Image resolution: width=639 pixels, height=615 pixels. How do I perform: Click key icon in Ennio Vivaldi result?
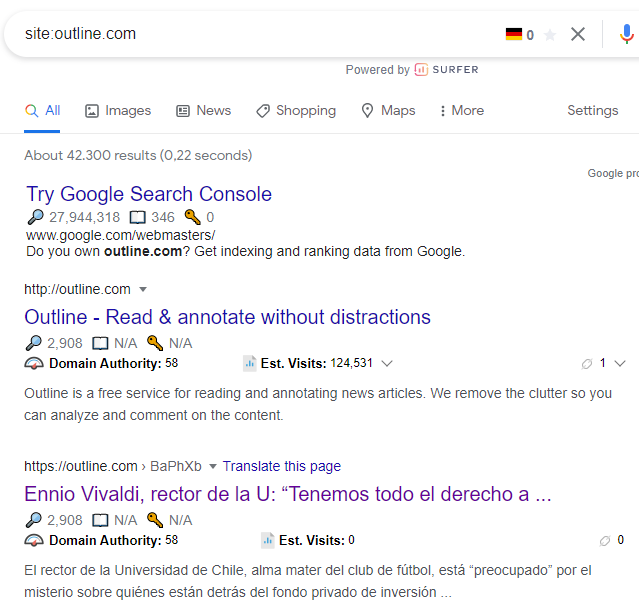pyautogui.click(x=155, y=520)
